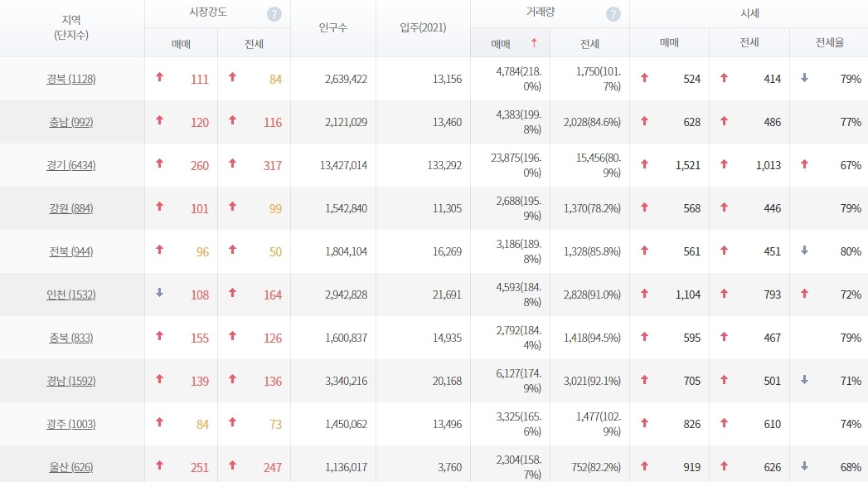Click sort arrow on 거래량 매매 column

click(x=534, y=42)
